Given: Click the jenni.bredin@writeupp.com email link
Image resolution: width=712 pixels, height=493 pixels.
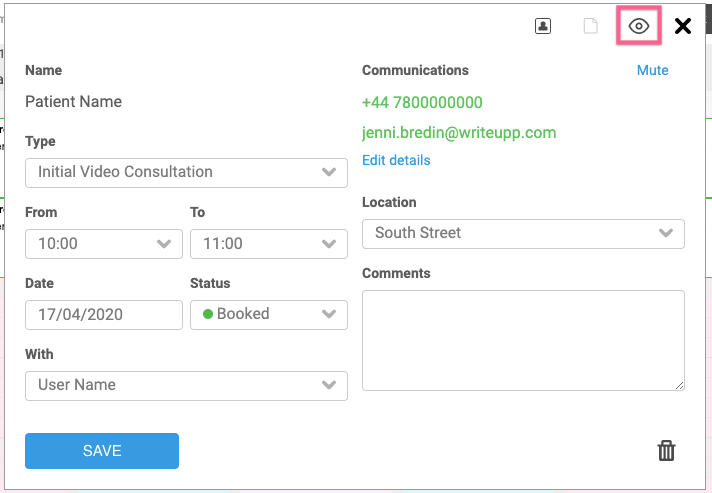Looking at the screenshot, I should pos(459,133).
